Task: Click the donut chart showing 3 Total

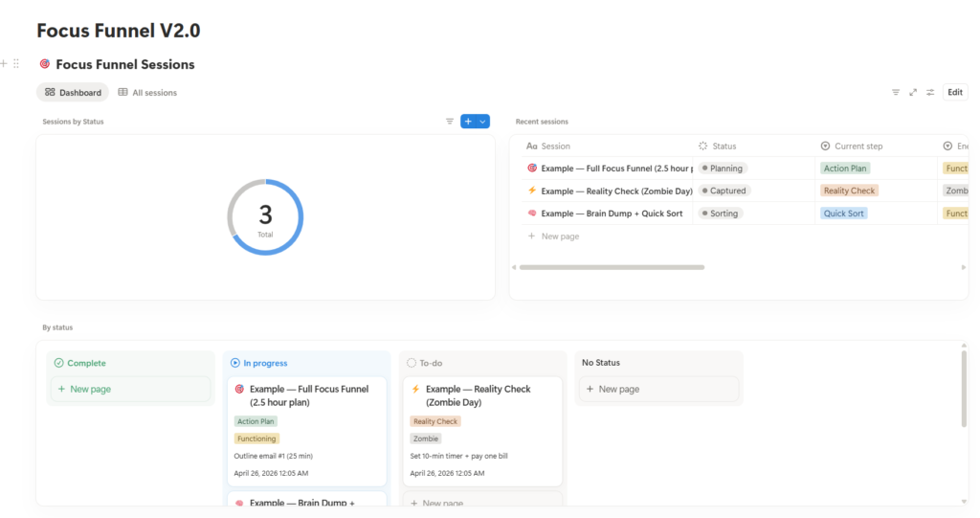Action: (x=265, y=217)
